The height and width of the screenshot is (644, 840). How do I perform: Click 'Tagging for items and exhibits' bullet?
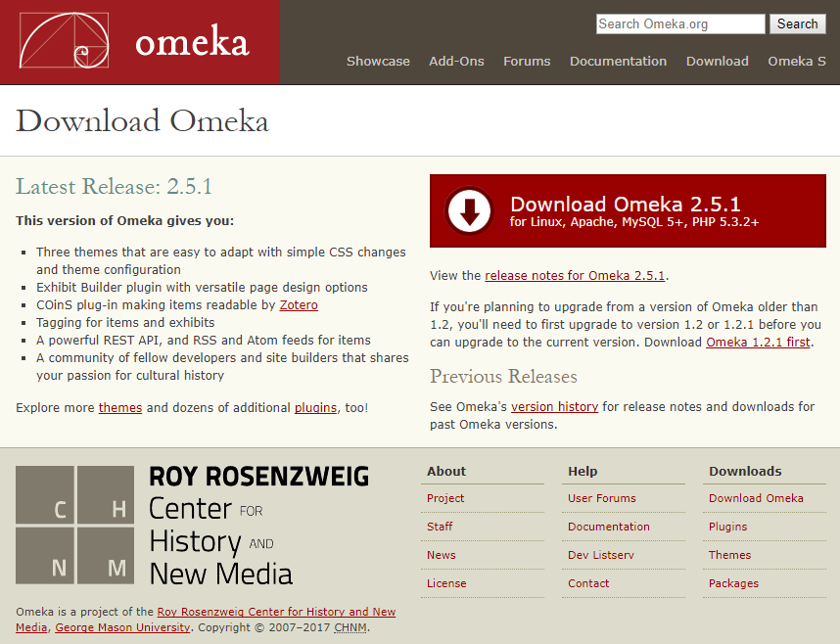[125, 323]
